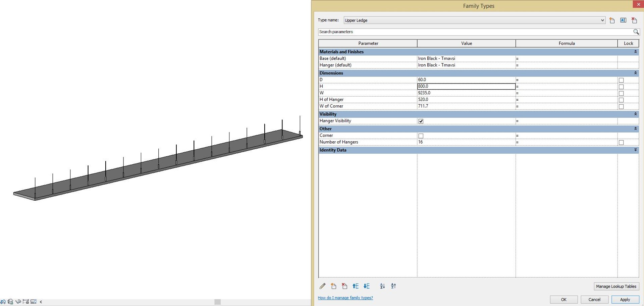The image size is (644, 306).
Task: Click the Parameter column header
Action: tap(368, 43)
